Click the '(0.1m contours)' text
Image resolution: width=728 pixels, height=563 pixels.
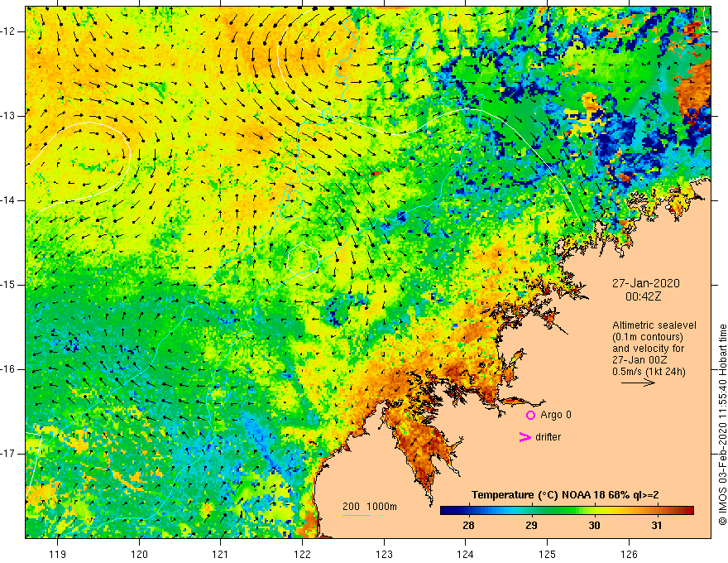point(648,337)
